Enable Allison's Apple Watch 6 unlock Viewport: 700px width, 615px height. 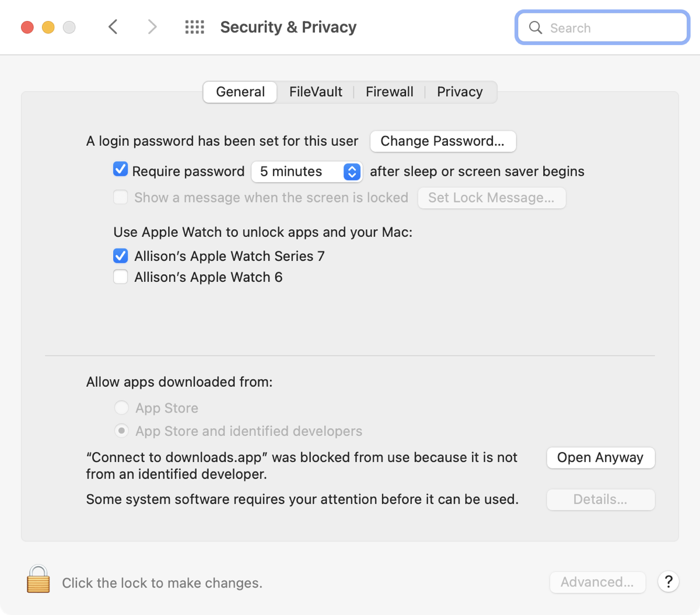point(121,277)
